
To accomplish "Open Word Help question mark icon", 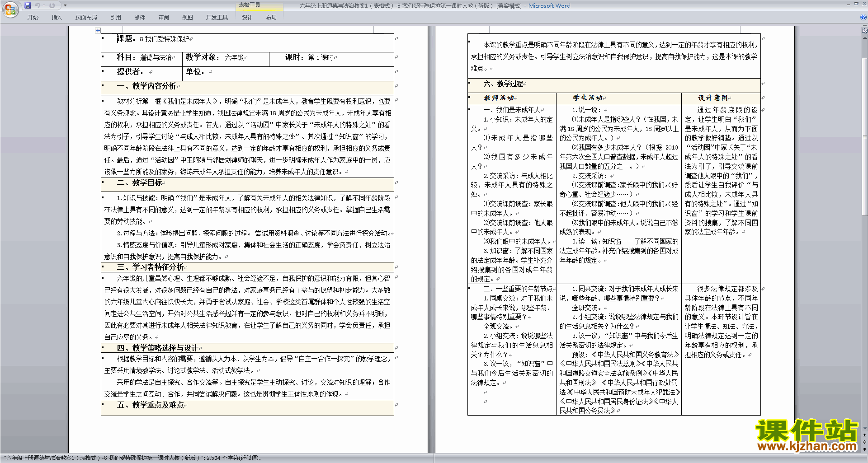I will tap(863, 17).
